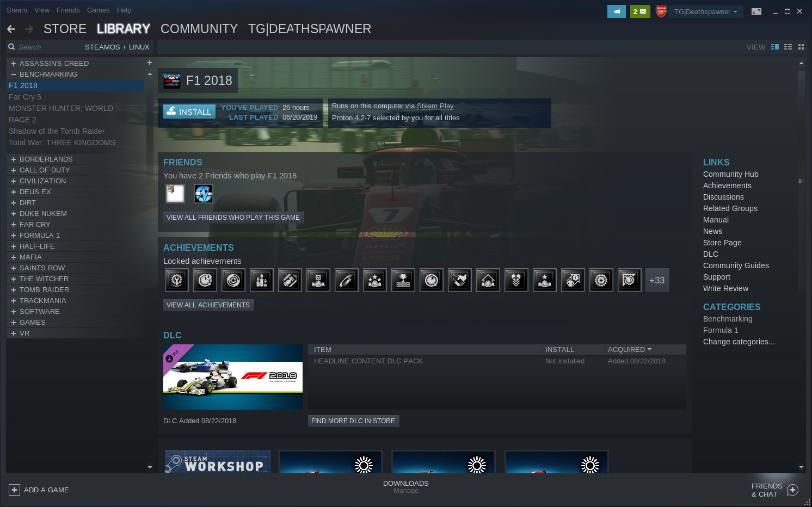Image resolution: width=812 pixels, height=507 pixels.
Task: Open the Steam Play link
Action: (435, 106)
